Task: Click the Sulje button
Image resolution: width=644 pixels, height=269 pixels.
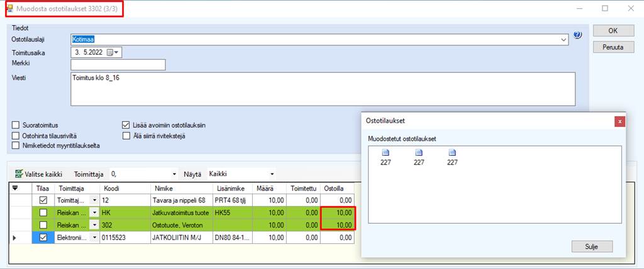Action: point(592,246)
